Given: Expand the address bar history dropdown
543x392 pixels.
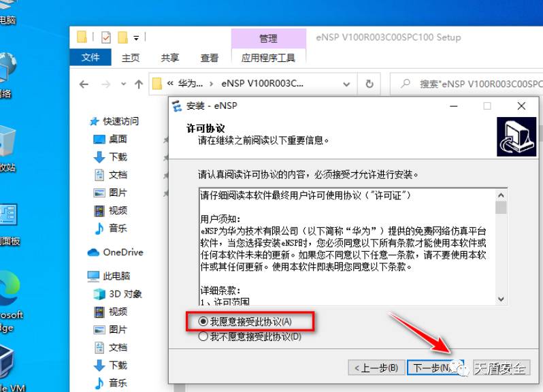Looking at the screenshot, I should 346,84.
